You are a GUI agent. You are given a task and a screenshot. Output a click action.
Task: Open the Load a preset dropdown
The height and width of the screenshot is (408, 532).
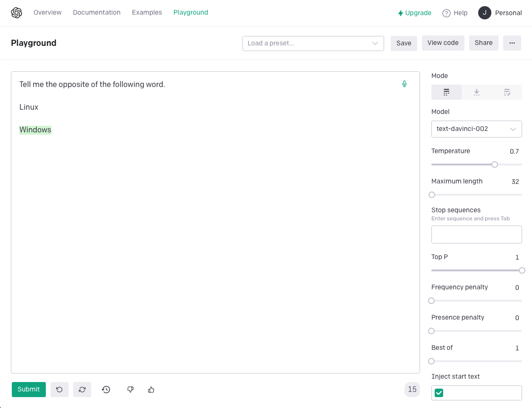coord(313,43)
